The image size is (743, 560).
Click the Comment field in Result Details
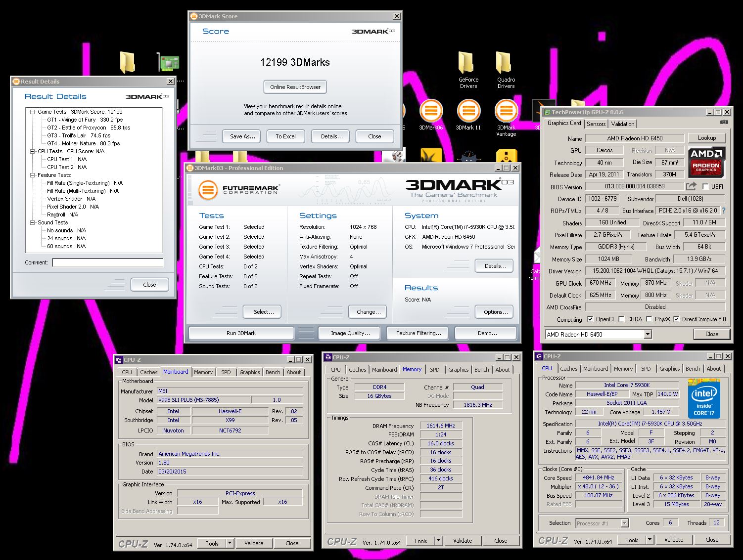[x=107, y=262]
